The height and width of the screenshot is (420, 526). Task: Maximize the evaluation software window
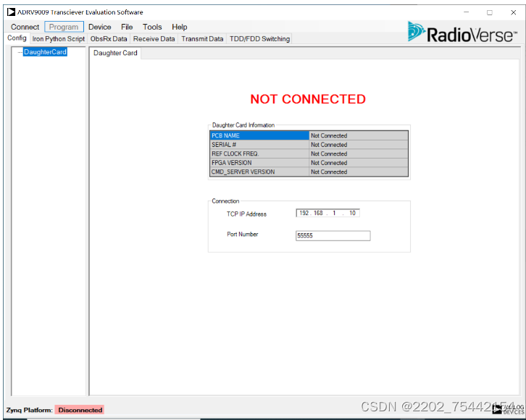(490, 12)
